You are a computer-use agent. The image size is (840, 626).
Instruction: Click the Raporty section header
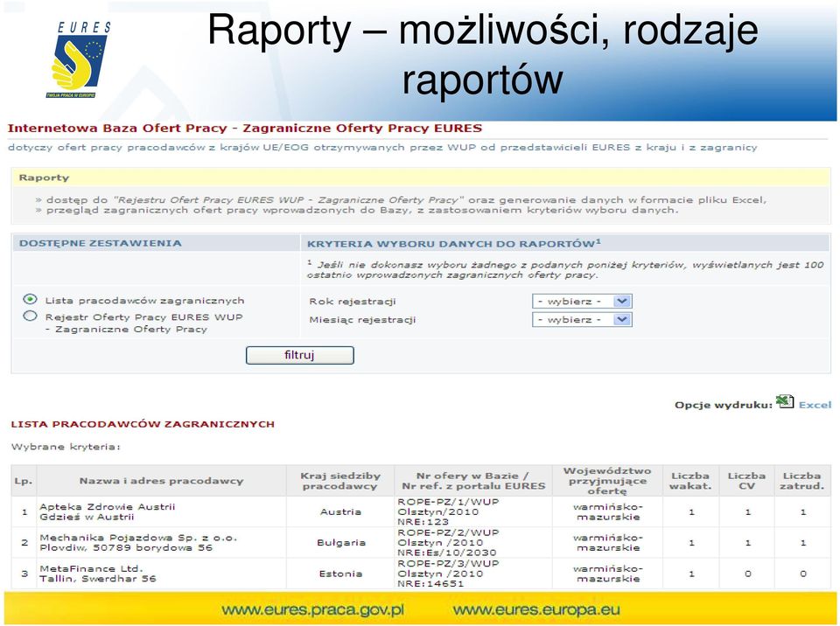click(x=421, y=177)
